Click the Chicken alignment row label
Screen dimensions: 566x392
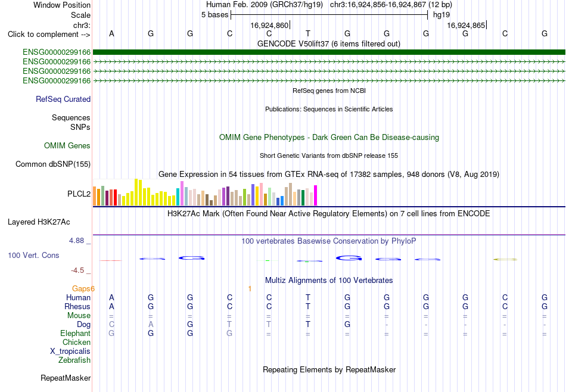(76, 342)
